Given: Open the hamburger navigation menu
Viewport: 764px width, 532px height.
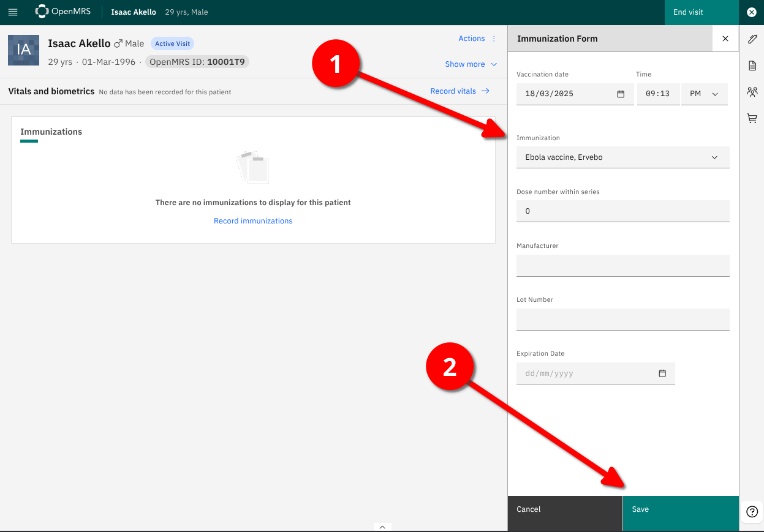Looking at the screenshot, I should tap(13, 12).
